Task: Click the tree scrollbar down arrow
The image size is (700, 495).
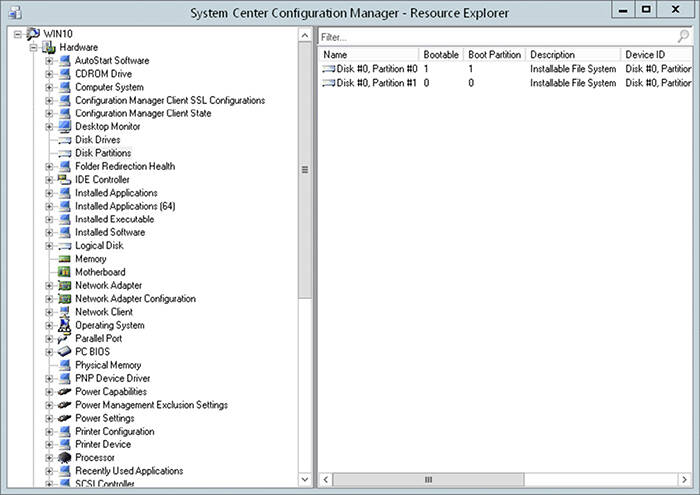Action: click(x=305, y=480)
